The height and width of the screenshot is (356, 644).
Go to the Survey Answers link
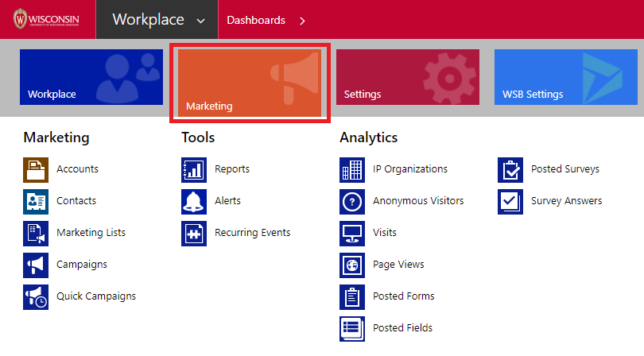point(566,201)
